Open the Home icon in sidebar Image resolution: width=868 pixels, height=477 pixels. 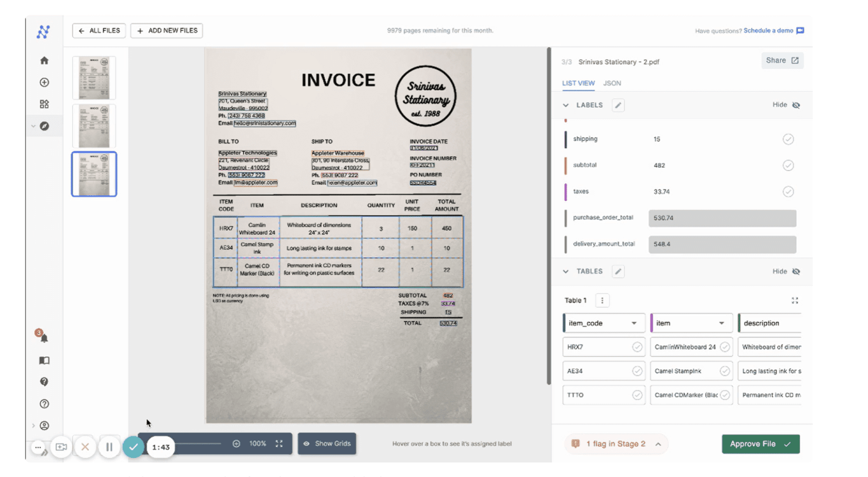(44, 59)
